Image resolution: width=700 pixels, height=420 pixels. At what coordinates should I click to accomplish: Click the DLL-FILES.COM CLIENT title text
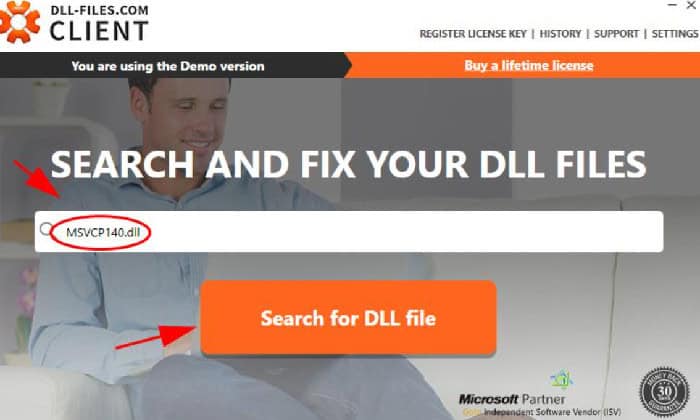coord(99,24)
